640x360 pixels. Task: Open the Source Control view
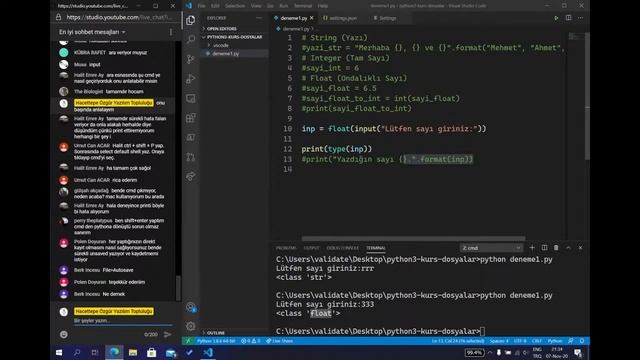click(191, 59)
